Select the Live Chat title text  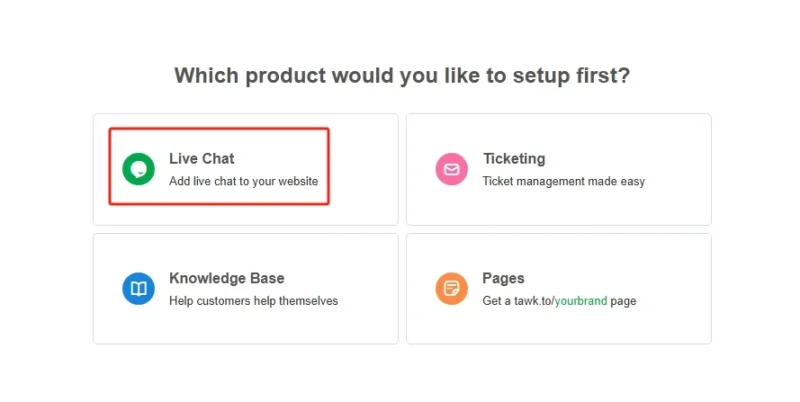[x=202, y=159]
